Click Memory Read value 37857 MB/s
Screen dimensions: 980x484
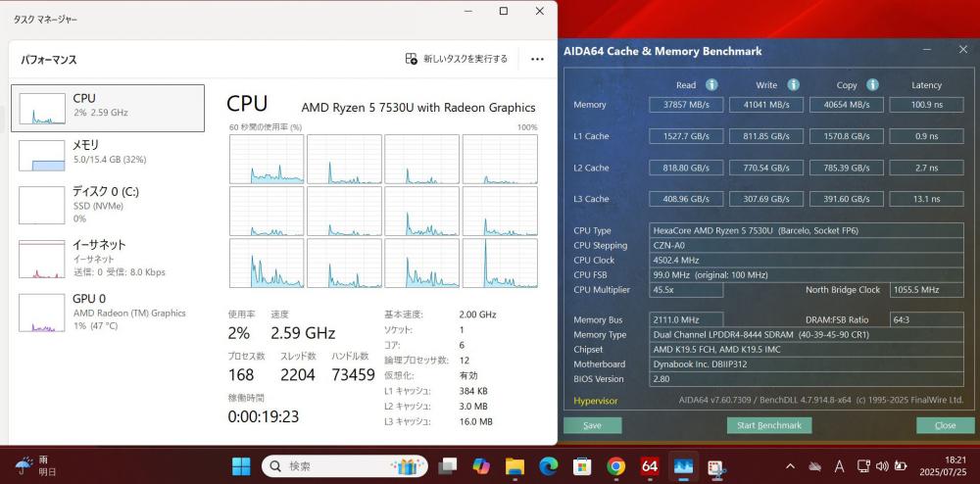(686, 104)
